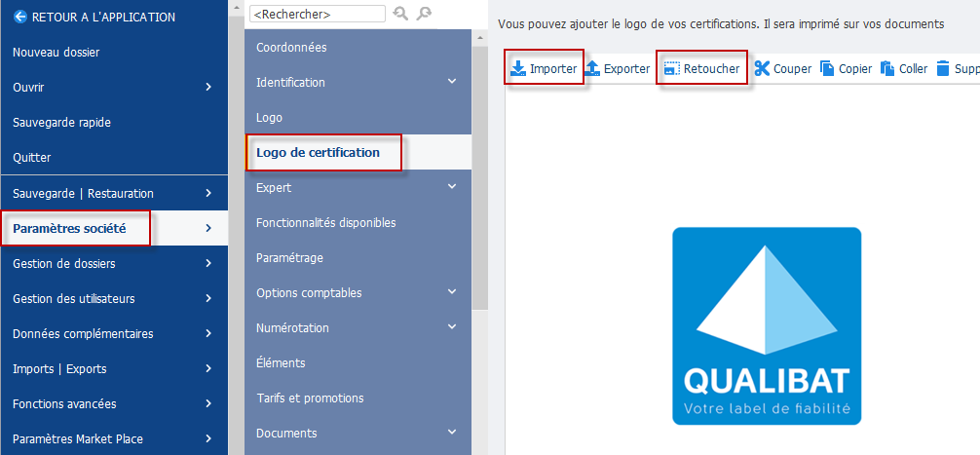Viewport: 980px width, 455px height.
Task: Expand the Expert dropdown chevron
Action: (452, 186)
